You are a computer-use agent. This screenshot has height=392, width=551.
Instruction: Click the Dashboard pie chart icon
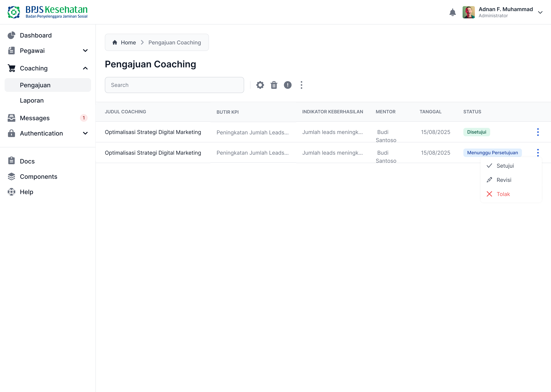click(11, 35)
